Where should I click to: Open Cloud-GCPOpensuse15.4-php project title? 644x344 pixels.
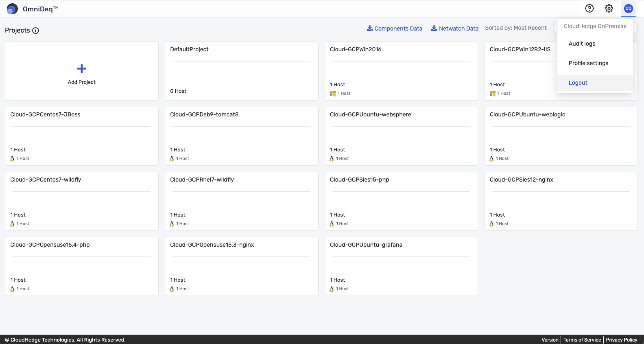click(x=50, y=245)
